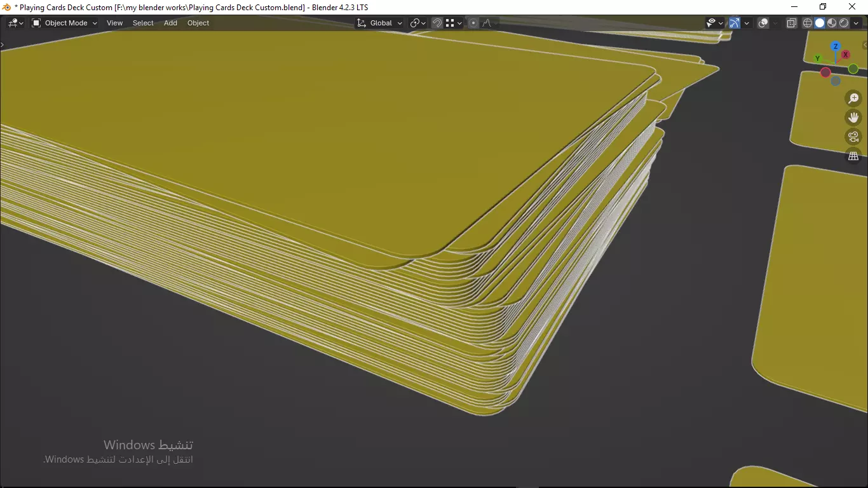Click the Blender logo in title bar
Screen dimensions: 868x488
pos(6,7)
